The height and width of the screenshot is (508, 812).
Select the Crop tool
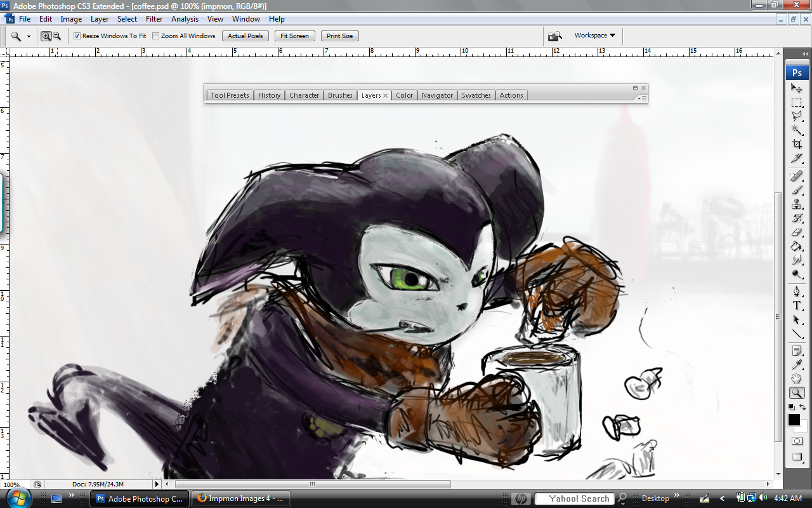click(x=797, y=144)
